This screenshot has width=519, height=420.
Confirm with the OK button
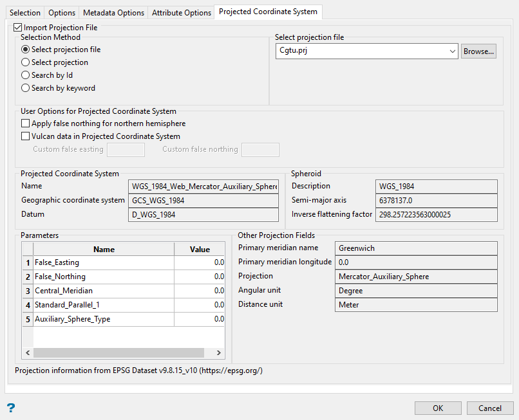(x=438, y=408)
